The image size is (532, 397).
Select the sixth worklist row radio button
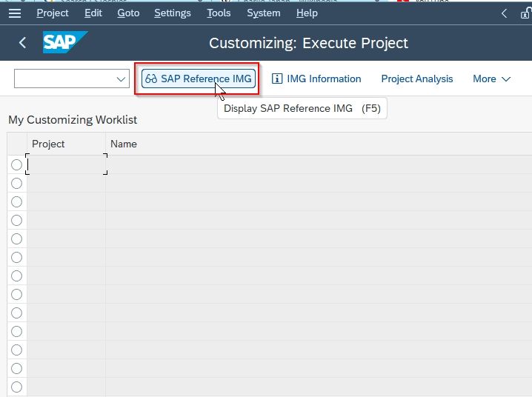[x=16, y=257]
